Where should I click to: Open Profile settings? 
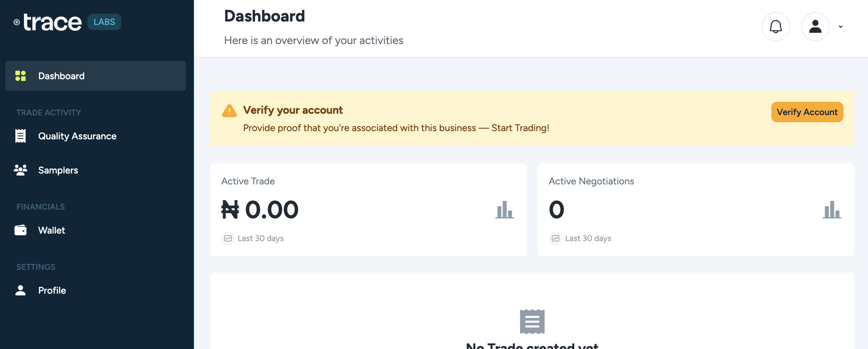click(52, 290)
